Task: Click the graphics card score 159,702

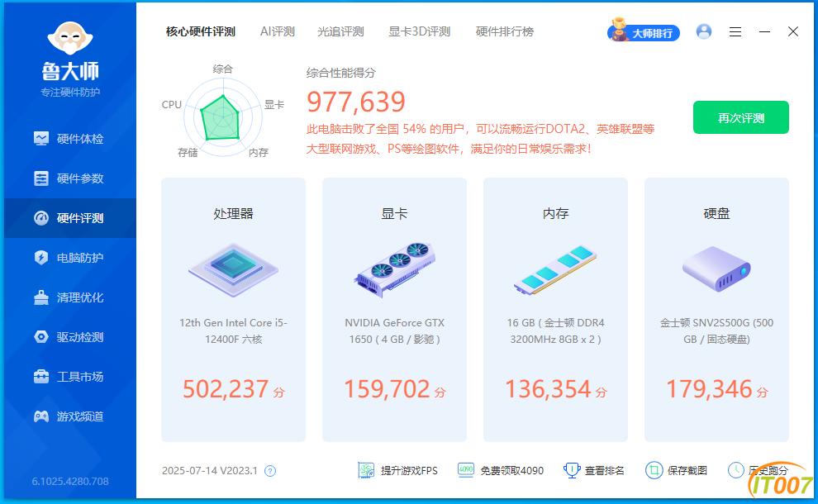Action: (387, 389)
